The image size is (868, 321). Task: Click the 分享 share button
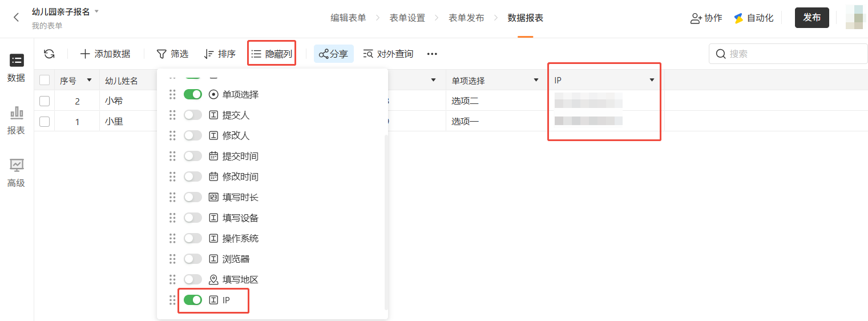[333, 54]
